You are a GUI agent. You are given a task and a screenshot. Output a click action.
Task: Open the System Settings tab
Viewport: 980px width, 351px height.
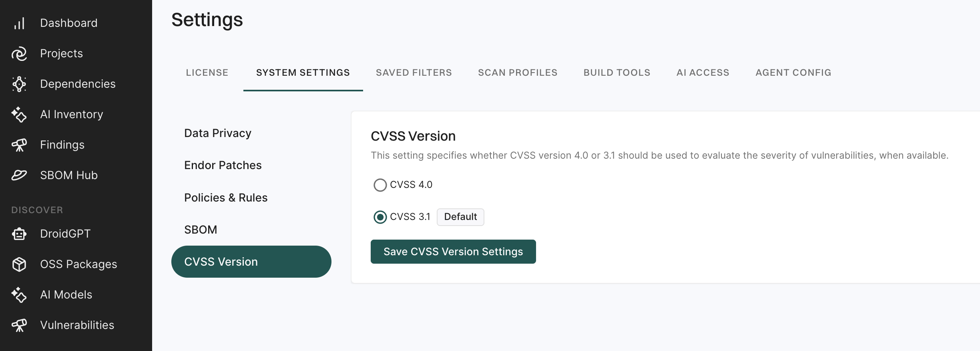[303, 73]
